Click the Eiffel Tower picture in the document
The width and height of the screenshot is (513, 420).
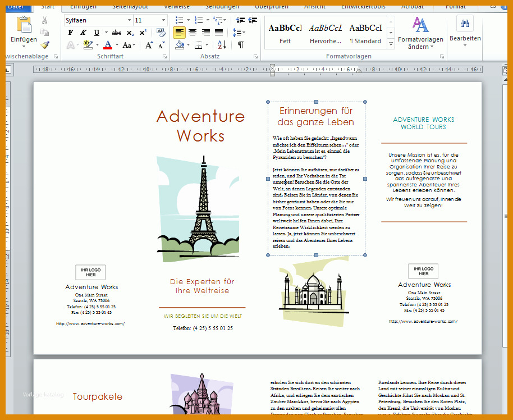click(x=198, y=209)
